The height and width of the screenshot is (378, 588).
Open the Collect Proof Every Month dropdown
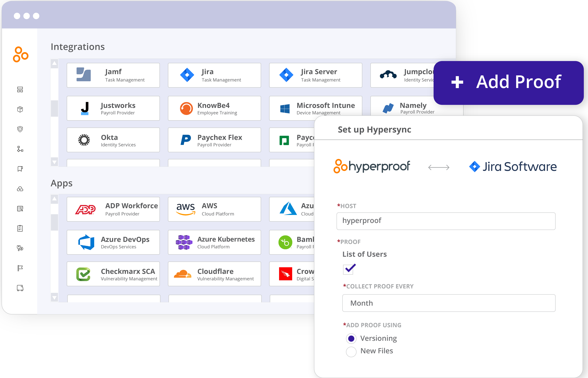point(449,303)
